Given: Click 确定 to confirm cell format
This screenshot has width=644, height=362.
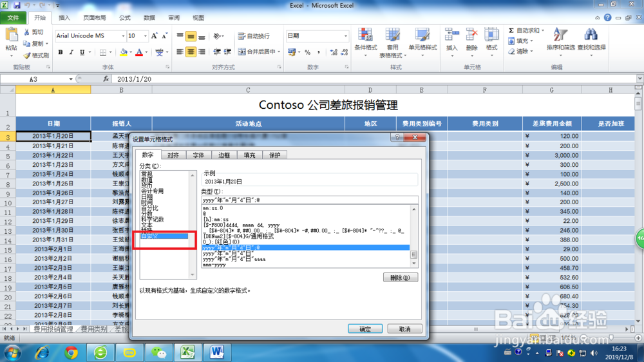Looking at the screenshot, I should coord(365,329).
